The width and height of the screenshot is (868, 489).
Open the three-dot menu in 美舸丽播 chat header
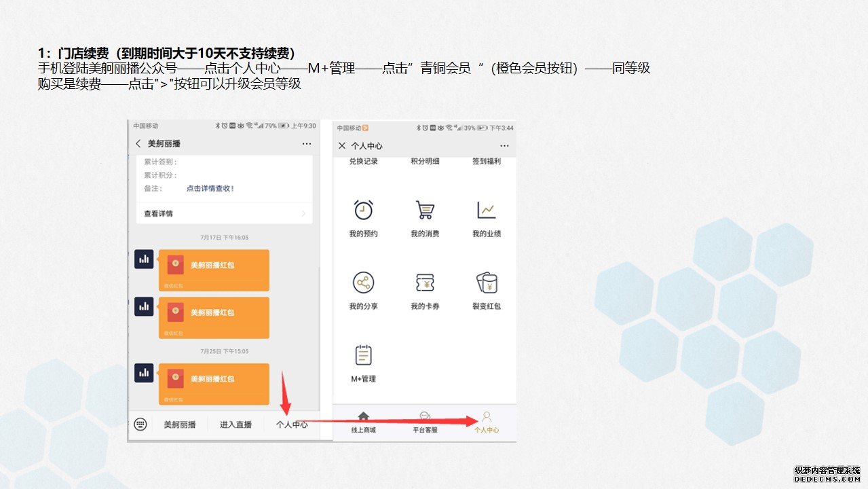tap(307, 144)
